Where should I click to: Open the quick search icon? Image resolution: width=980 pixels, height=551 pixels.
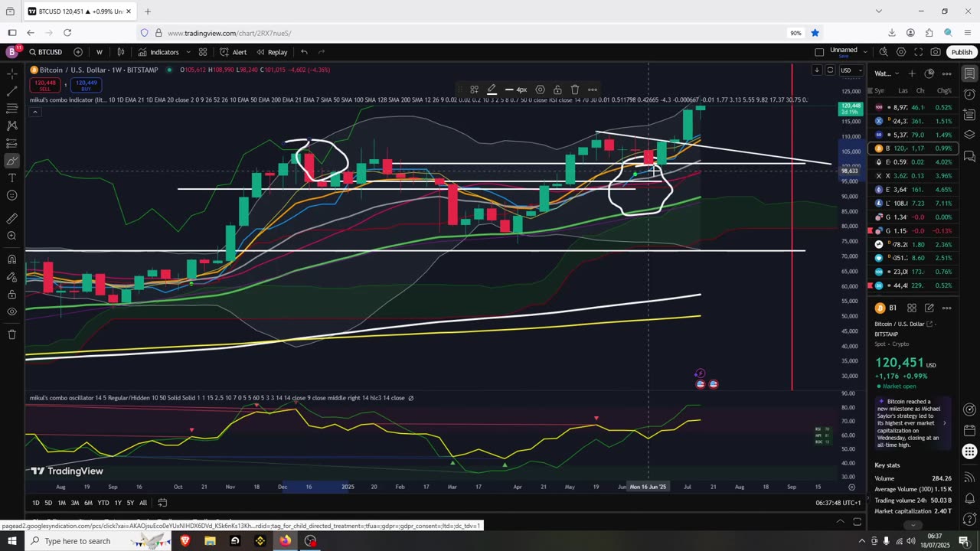pyautogui.click(x=884, y=52)
